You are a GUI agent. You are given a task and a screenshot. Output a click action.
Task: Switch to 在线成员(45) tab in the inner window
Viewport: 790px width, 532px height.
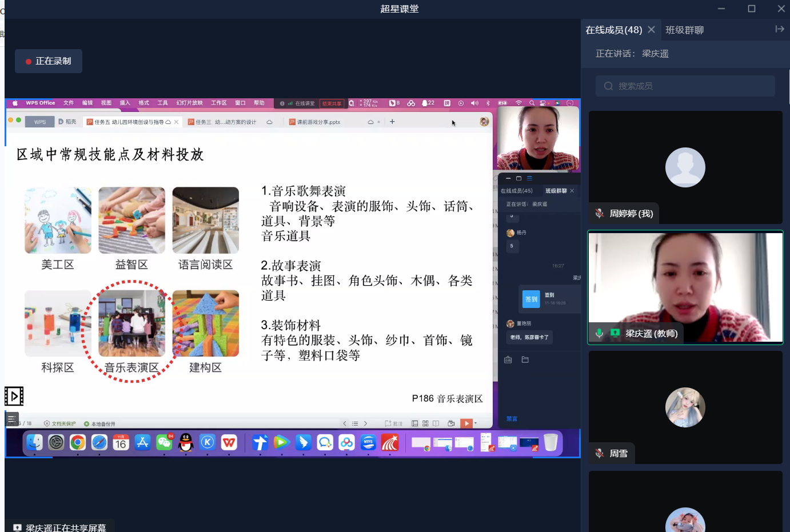pyautogui.click(x=516, y=191)
